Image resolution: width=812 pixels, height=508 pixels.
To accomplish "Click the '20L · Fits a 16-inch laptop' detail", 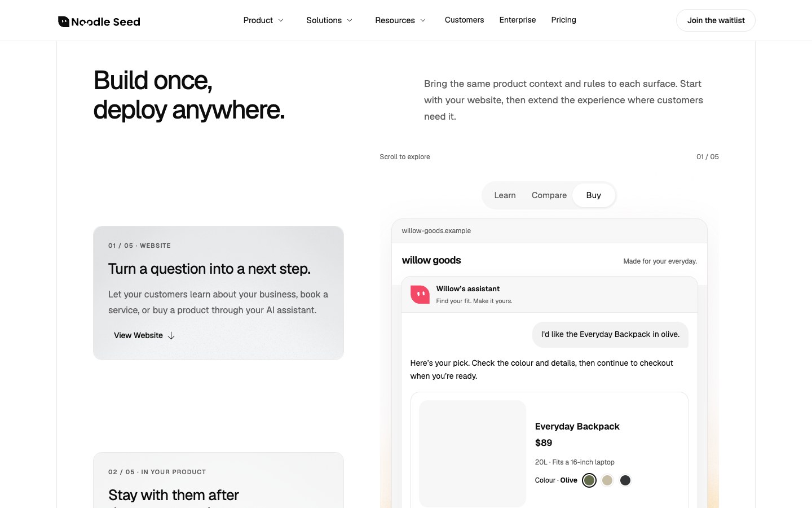I will (x=575, y=462).
